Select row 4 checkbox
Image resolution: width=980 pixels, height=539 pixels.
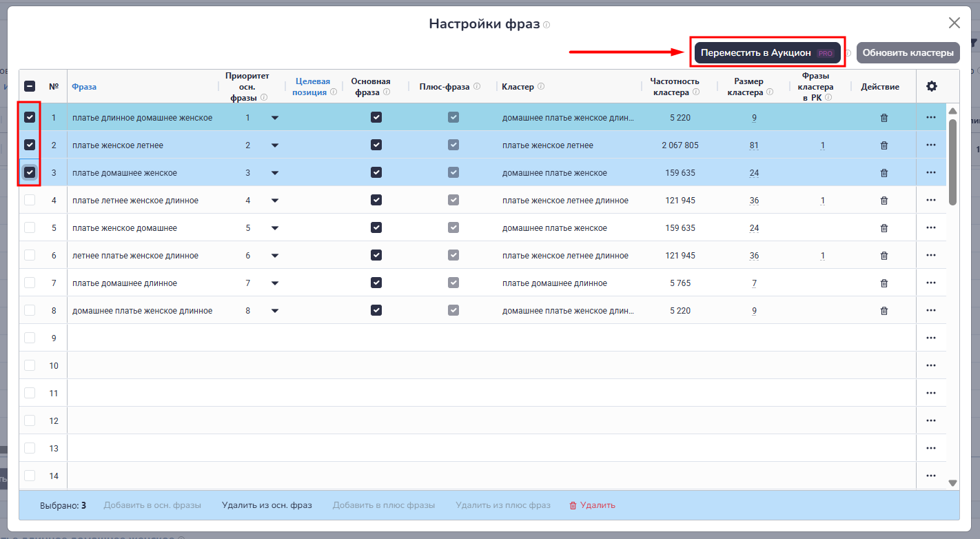(30, 200)
